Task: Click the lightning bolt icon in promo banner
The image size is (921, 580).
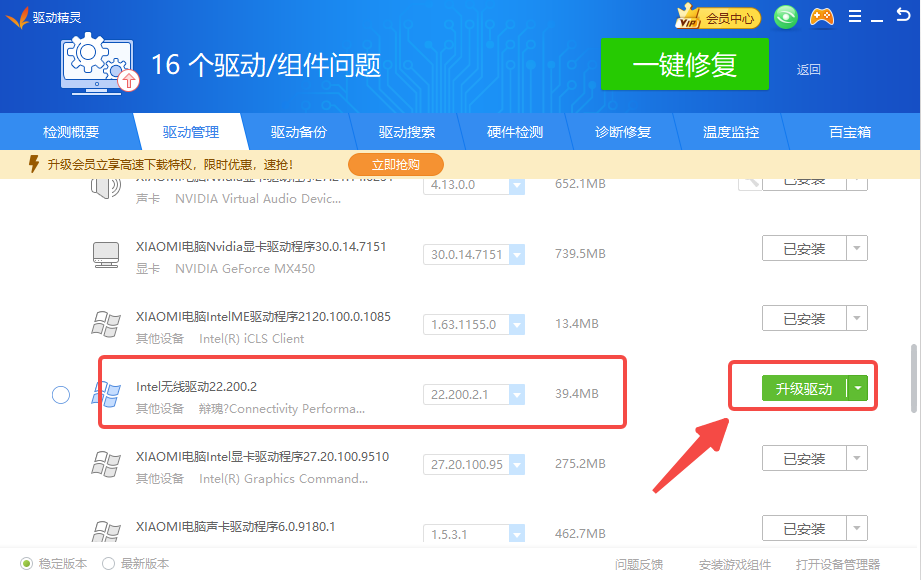Action: click(x=33, y=164)
